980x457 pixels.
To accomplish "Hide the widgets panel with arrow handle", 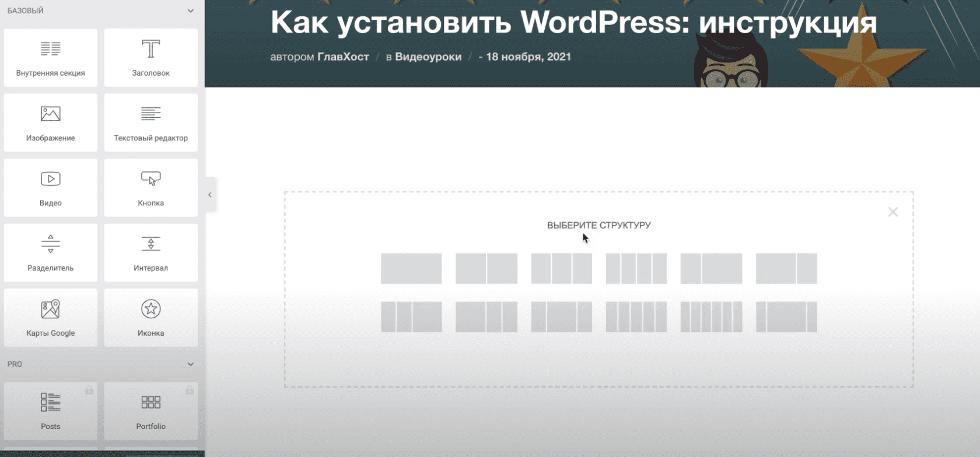I will point(210,195).
